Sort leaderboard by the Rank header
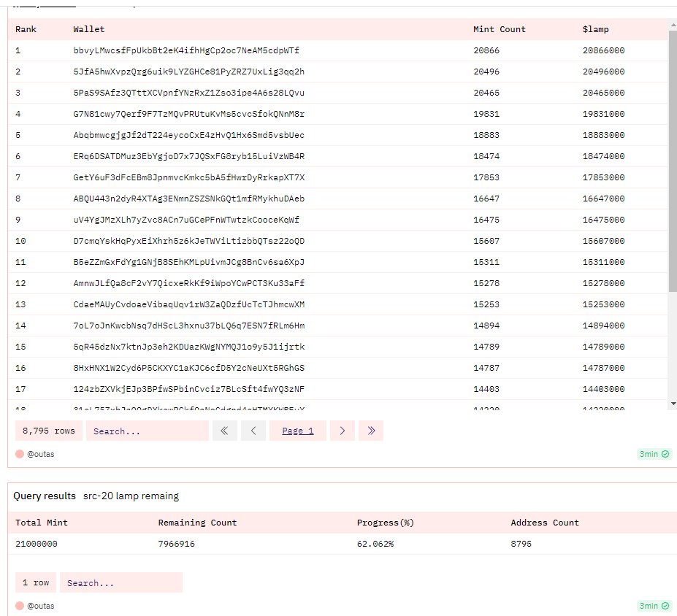The height and width of the screenshot is (616, 677). coord(28,28)
